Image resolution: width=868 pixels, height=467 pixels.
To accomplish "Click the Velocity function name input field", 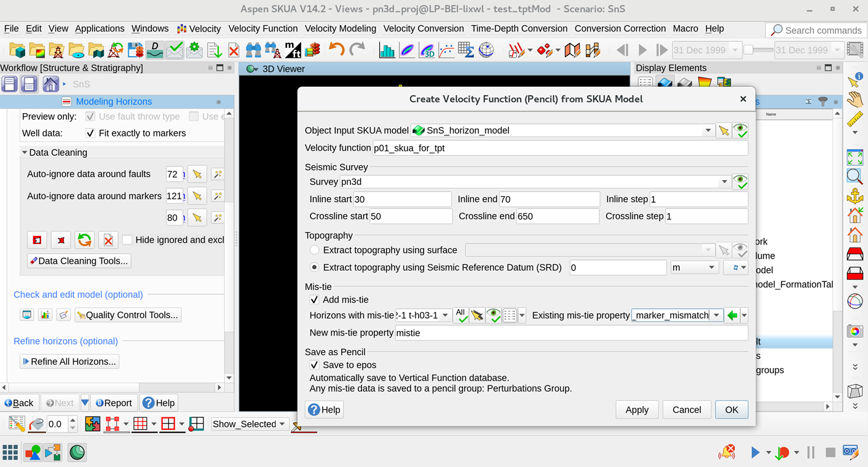I will click(x=560, y=148).
